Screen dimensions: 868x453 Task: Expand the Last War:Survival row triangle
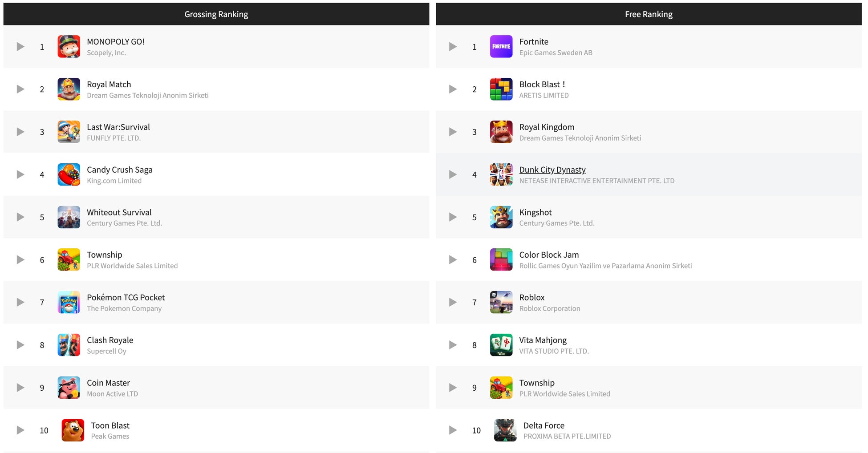(x=20, y=132)
